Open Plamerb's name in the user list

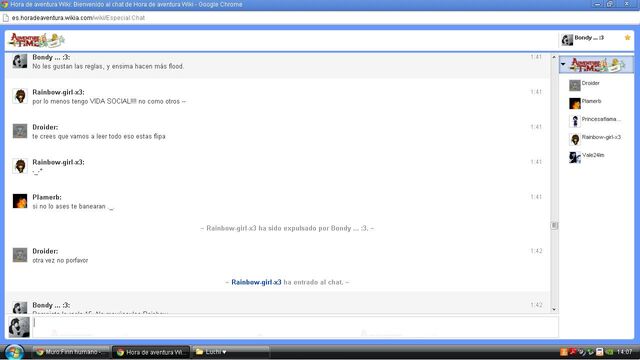pyautogui.click(x=591, y=101)
